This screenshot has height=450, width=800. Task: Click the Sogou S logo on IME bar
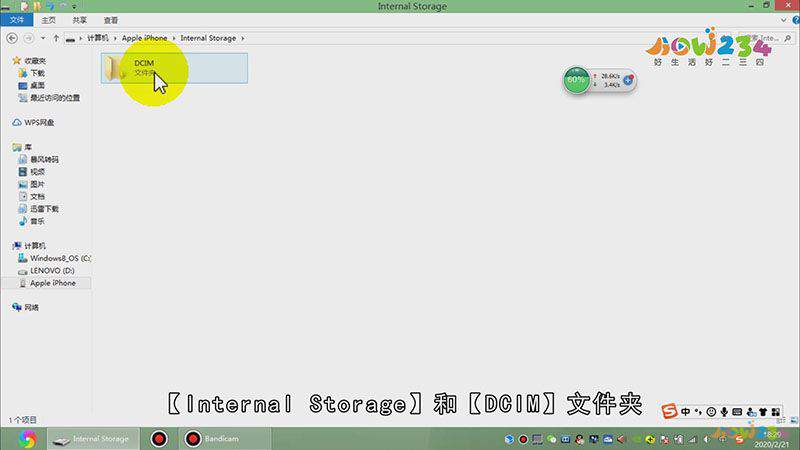(x=669, y=411)
